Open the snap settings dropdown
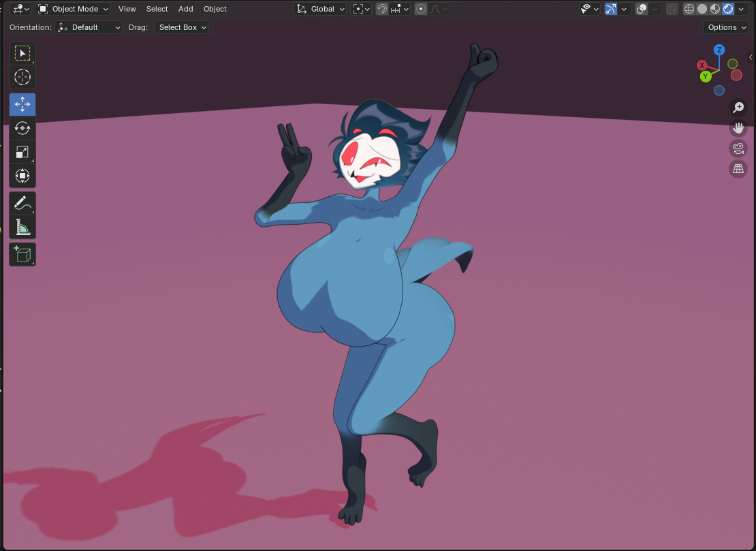756x551 pixels. point(400,9)
